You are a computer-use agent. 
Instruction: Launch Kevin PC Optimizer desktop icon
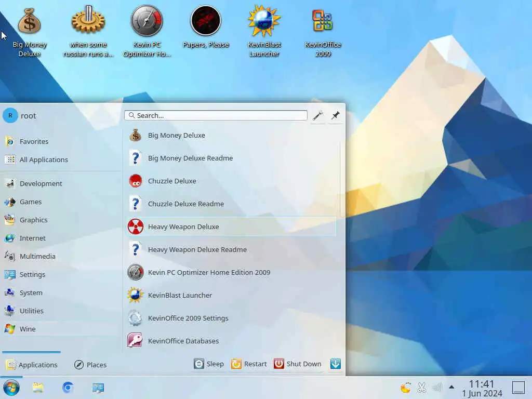pyautogui.click(x=147, y=32)
